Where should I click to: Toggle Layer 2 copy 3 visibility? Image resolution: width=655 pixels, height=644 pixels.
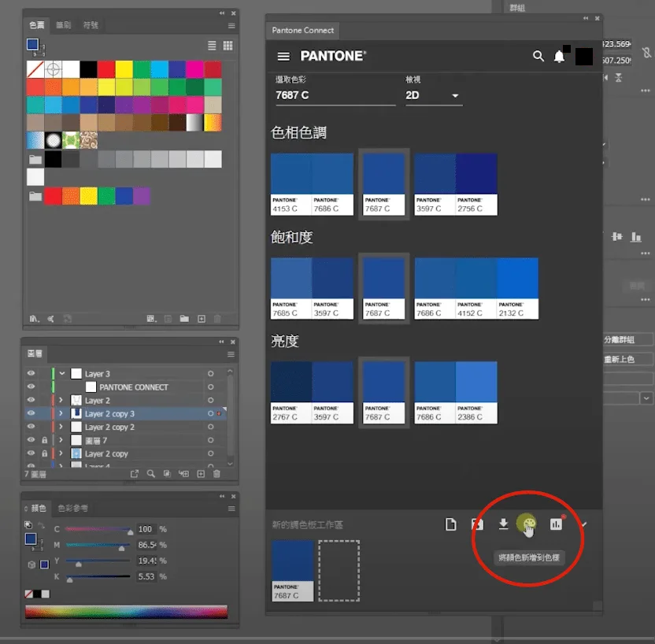click(31, 413)
